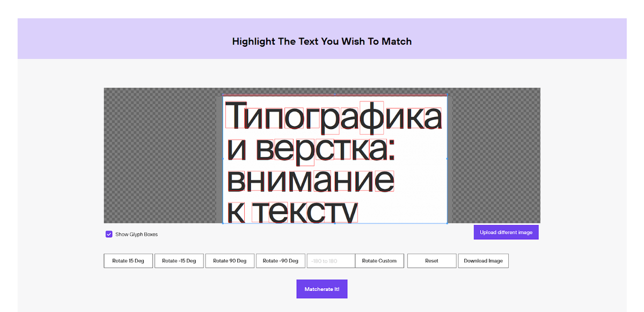Apply the Rotate Custom button

tap(379, 261)
